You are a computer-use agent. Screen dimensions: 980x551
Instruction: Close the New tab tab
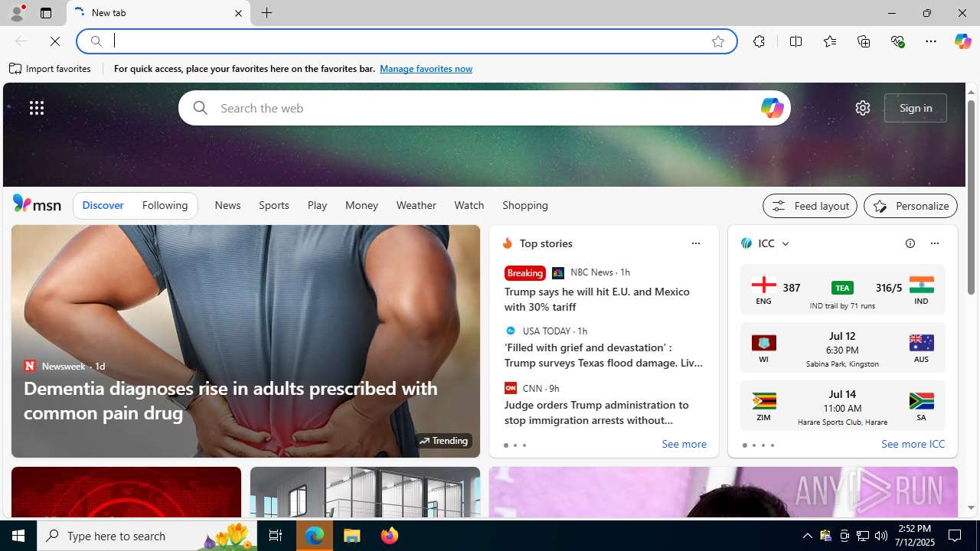coord(238,13)
